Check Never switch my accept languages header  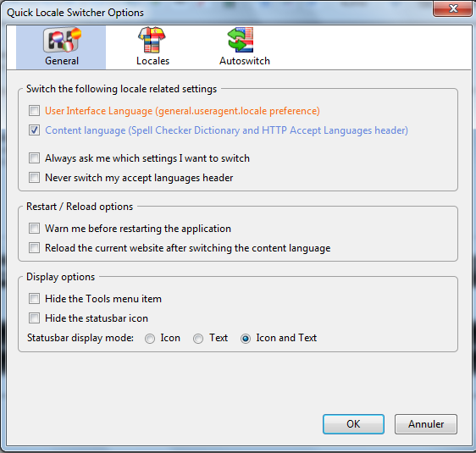[x=35, y=178]
